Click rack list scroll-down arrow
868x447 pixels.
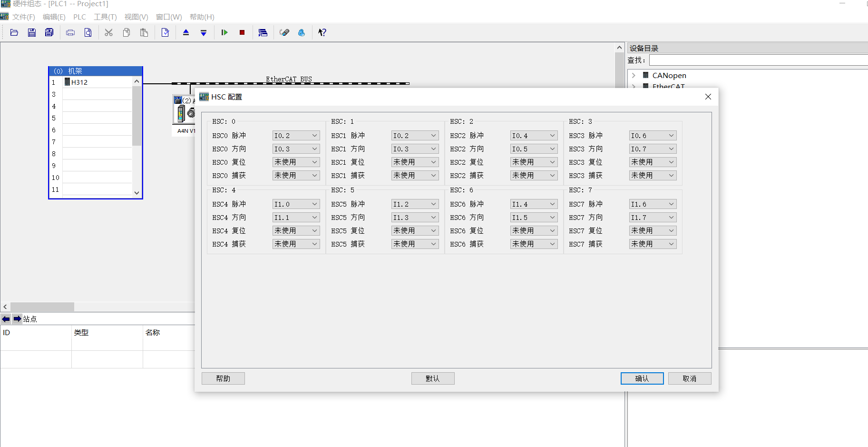(x=137, y=193)
